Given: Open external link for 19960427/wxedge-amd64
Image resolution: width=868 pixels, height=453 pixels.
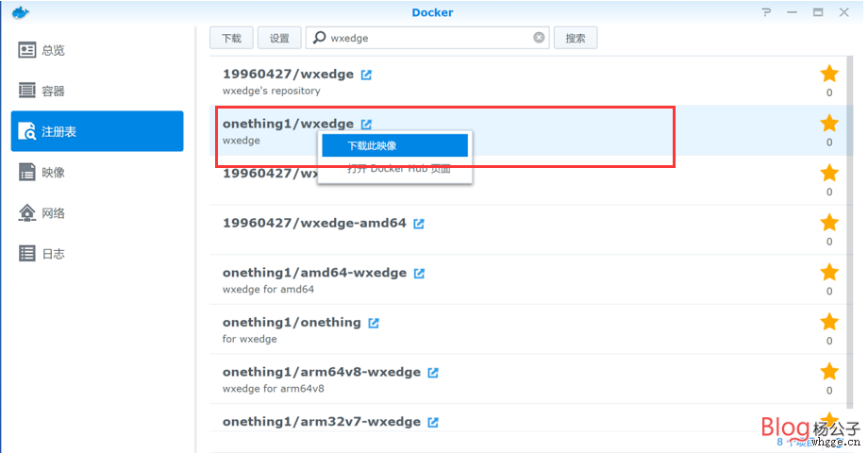Looking at the screenshot, I should click(419, 224).
